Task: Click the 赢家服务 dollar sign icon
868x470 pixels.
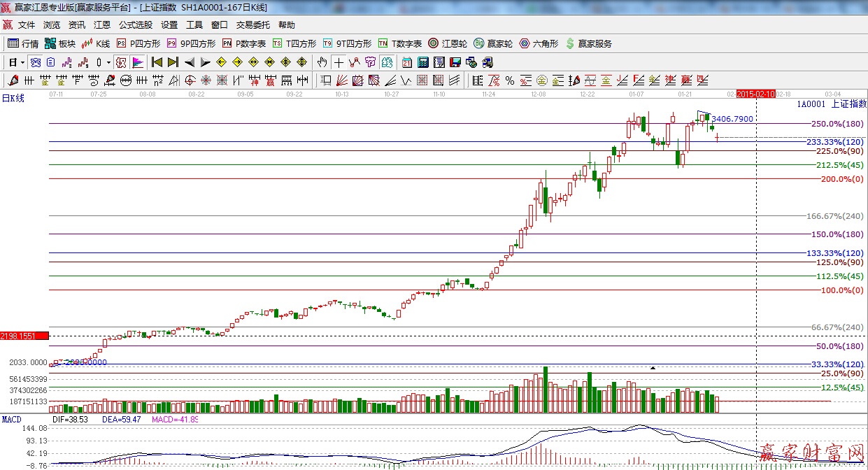Action: [x=570, y=43]
